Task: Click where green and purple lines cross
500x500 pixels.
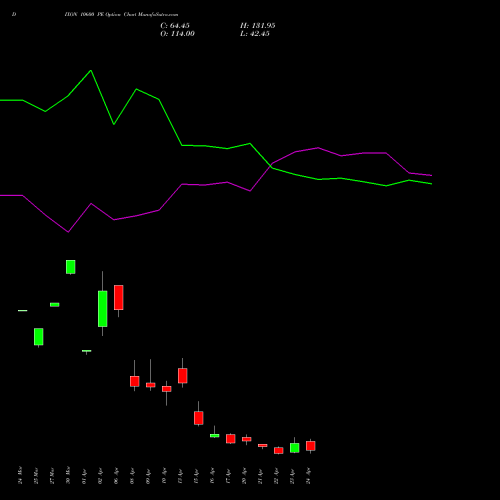Action: pos(271,166)
